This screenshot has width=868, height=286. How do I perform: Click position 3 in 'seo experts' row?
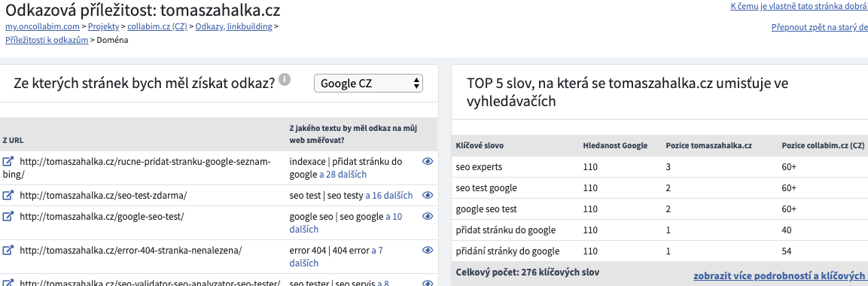(669, 166)
